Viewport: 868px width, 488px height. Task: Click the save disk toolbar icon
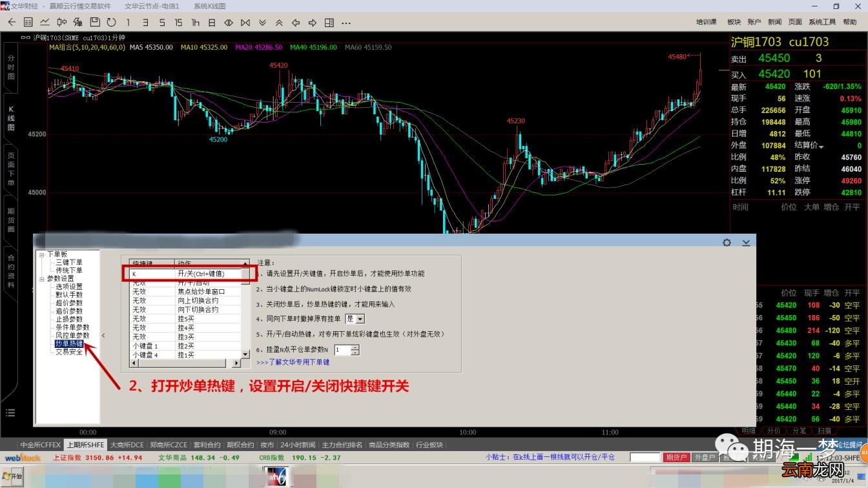pyautogui.click(x=95, y=23)
